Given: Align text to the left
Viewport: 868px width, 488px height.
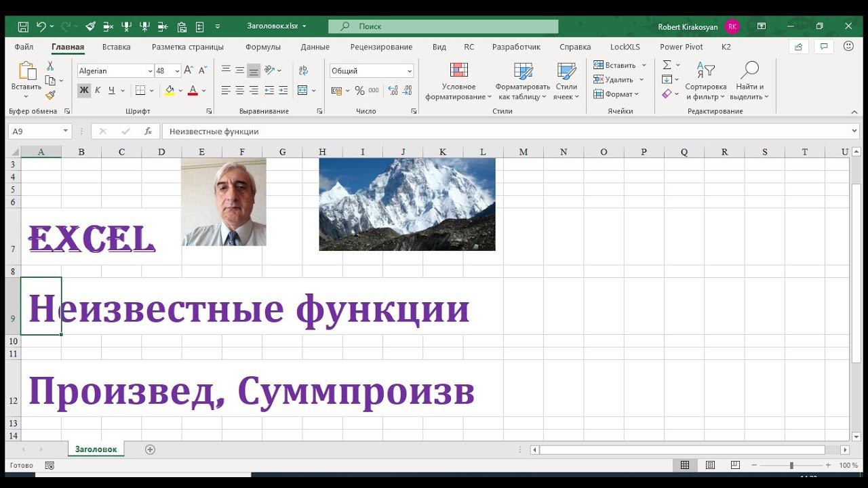Looking at the screenshot, I should 226,90.
